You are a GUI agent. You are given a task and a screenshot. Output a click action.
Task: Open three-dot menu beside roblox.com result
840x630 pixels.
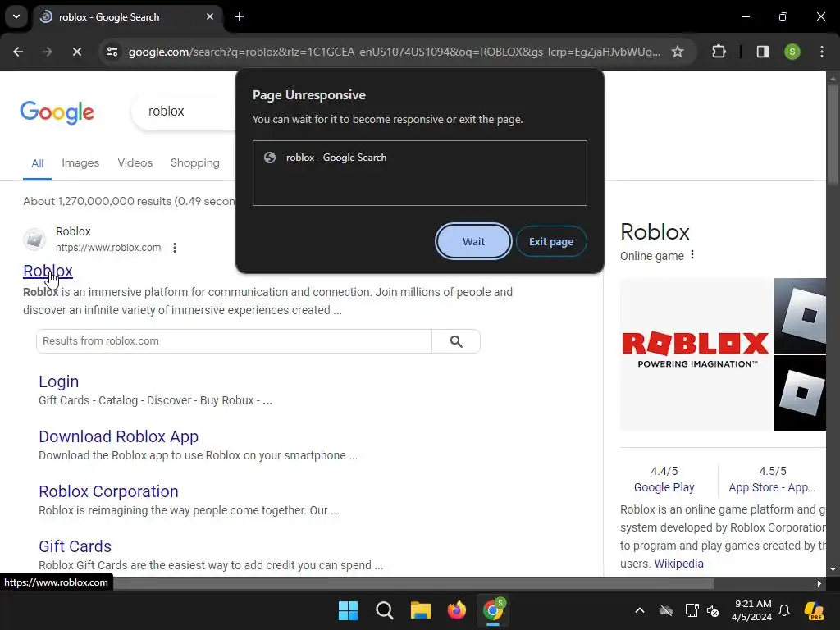click(175, 248)
